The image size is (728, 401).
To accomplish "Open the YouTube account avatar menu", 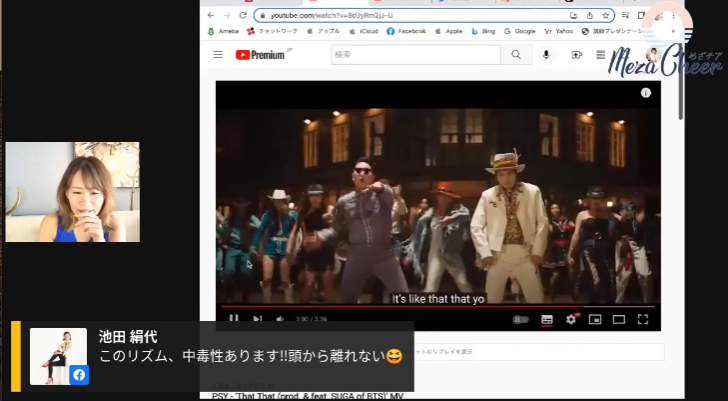I will [653, 55].
